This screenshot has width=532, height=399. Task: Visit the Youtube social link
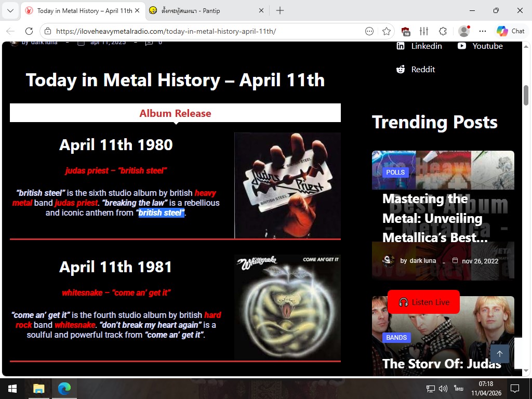480,46
